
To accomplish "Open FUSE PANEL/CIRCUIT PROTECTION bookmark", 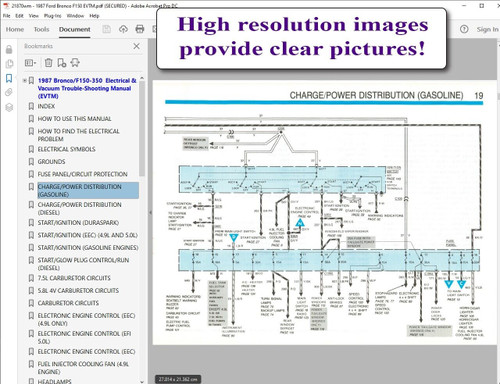I will [82, 174].
